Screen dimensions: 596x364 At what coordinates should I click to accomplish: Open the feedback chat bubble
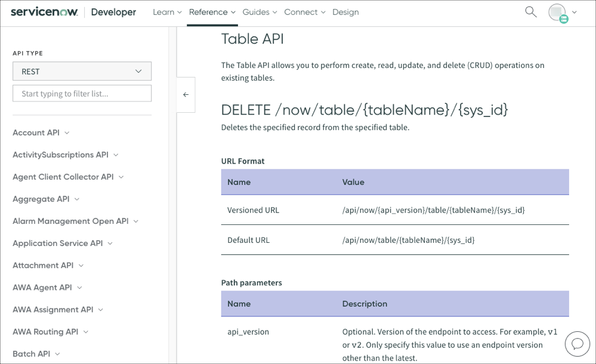click(577, 344)
